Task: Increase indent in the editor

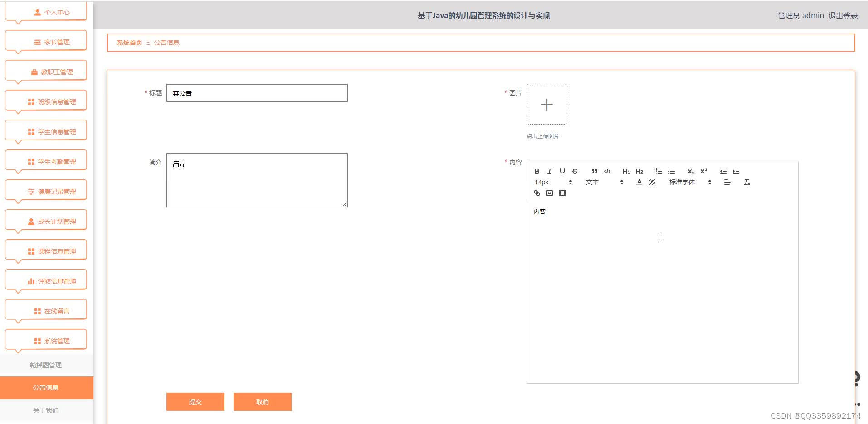Action: [736, 171]
